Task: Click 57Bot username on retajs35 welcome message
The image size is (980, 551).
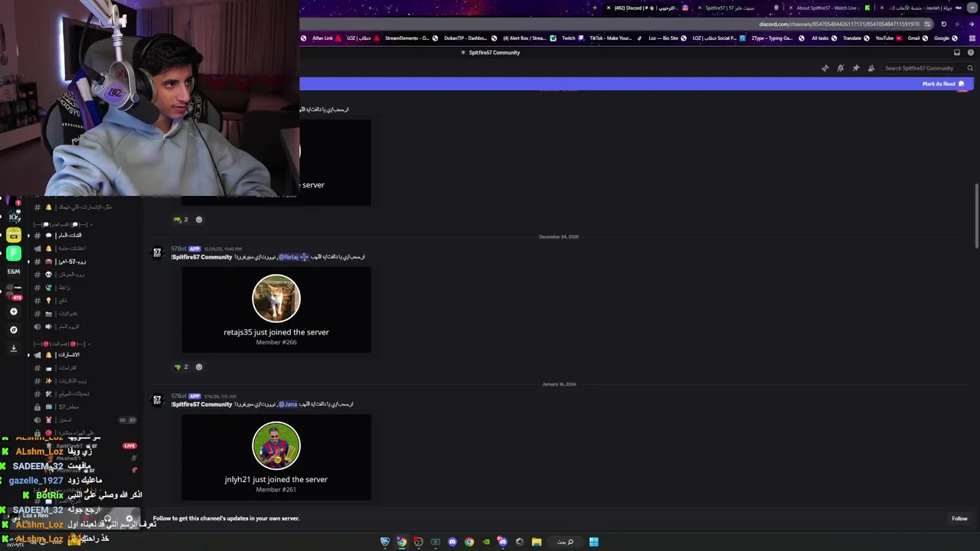Action: (178, 249)
